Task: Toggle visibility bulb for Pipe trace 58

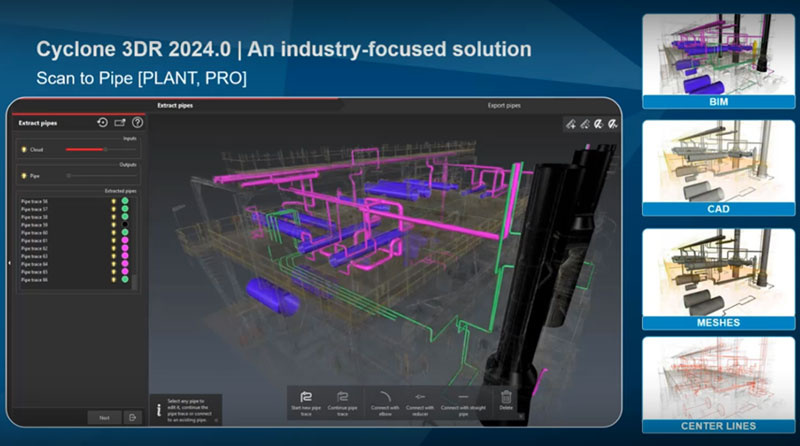Action: click(114, 217)
